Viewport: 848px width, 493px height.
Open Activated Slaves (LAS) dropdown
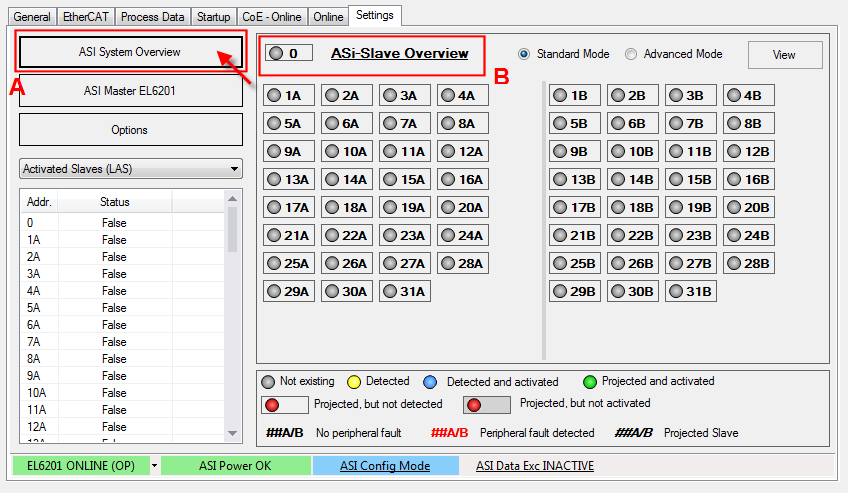click(130, 169)
